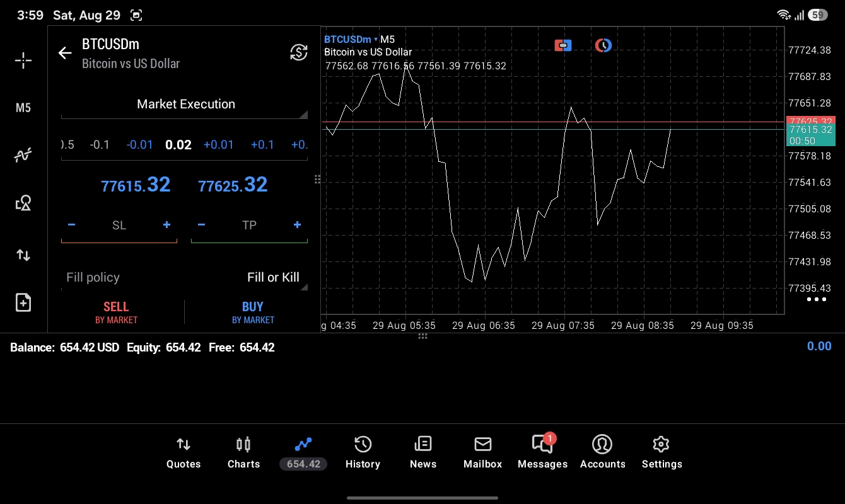Decrease volume by 0.01
Screen dimensions: 845x504
(x=139, y=145)
